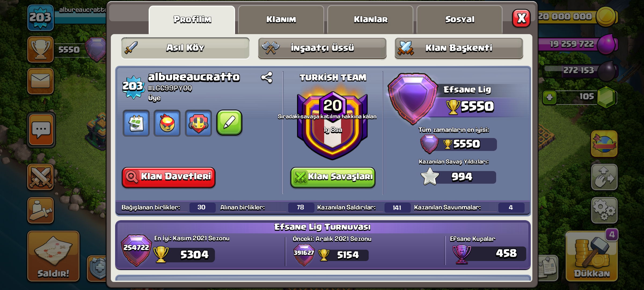This screenshot has width=644, height=290.
Task: Tap the Saldır! attack map button
Action: pos(53,256)
